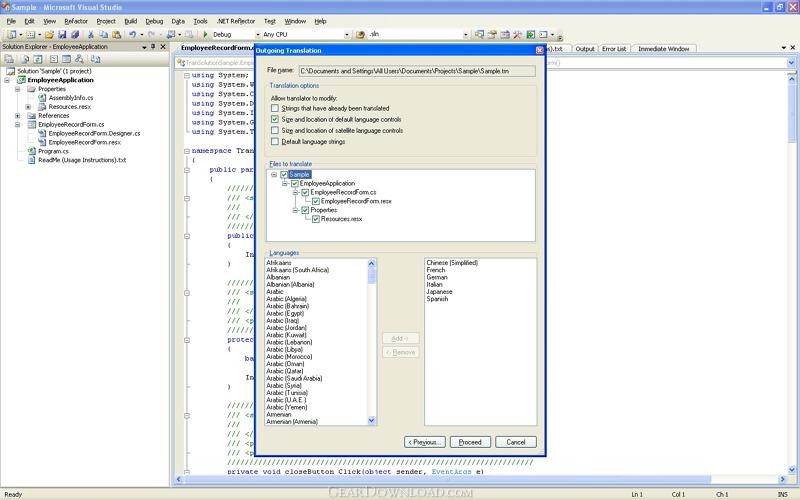The width and height of the screenshot is (800, 500).
Task: Uncheck 'Size and location of default language controls'
Action: coord(275,119)
